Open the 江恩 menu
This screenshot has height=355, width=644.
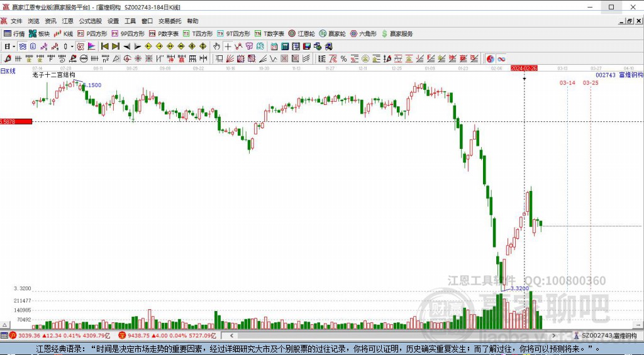pyautogui.click(x=68, y=21)
